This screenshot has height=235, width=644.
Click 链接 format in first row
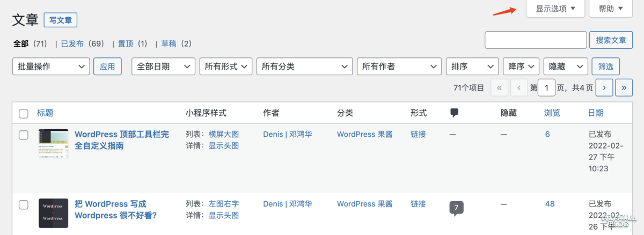point(418,134)
